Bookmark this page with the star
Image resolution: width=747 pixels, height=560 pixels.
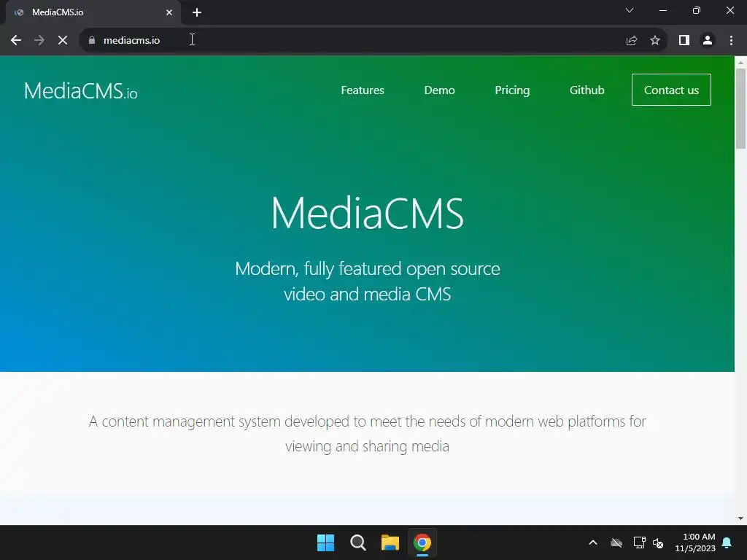pos(655,41)
